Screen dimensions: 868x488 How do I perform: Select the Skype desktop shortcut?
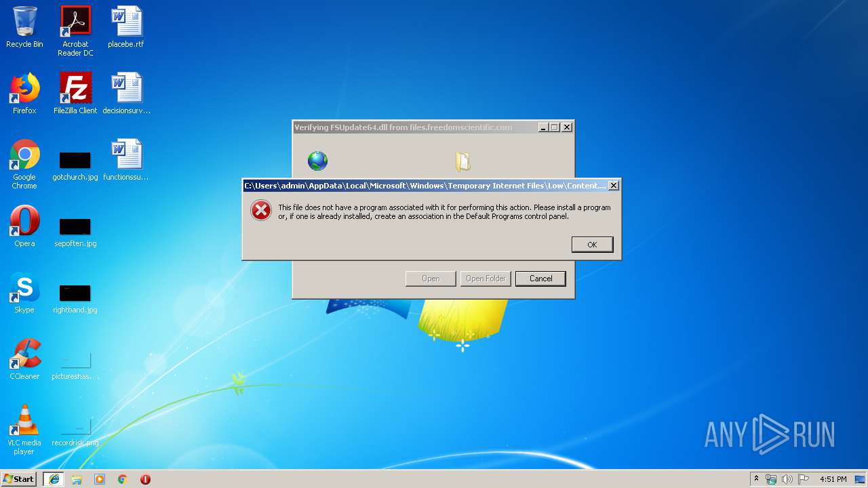[24, 293]
